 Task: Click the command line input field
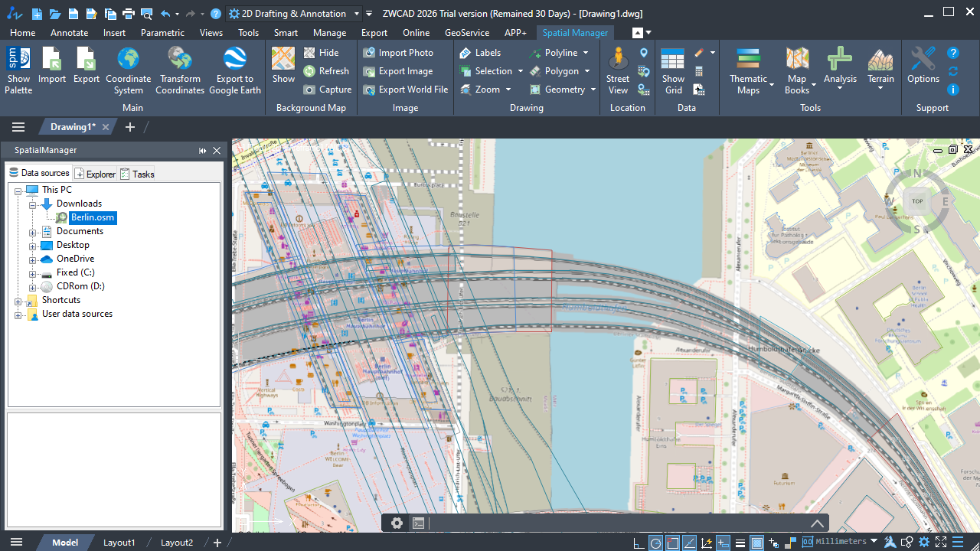click(x=612, y=523)
